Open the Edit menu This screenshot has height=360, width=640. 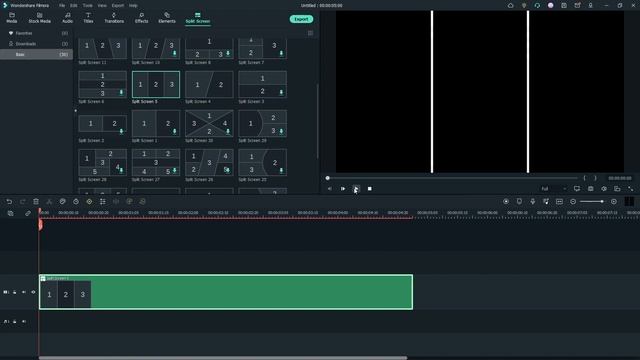click(x=74, y=6)
